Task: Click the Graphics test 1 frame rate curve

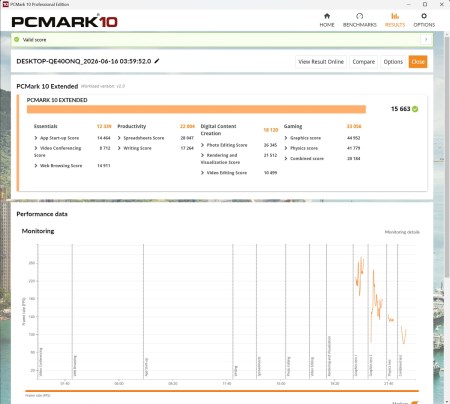Action: [360, 275]
